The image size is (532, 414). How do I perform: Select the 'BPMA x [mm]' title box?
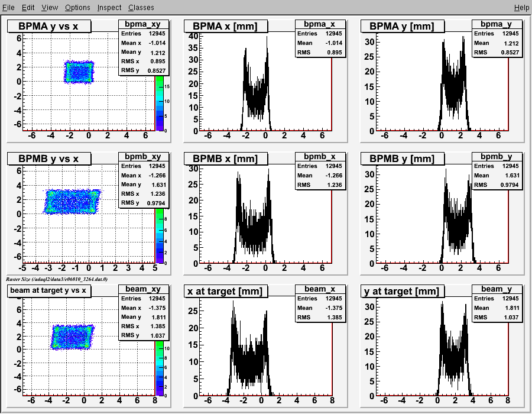click(x=226, y=26)
